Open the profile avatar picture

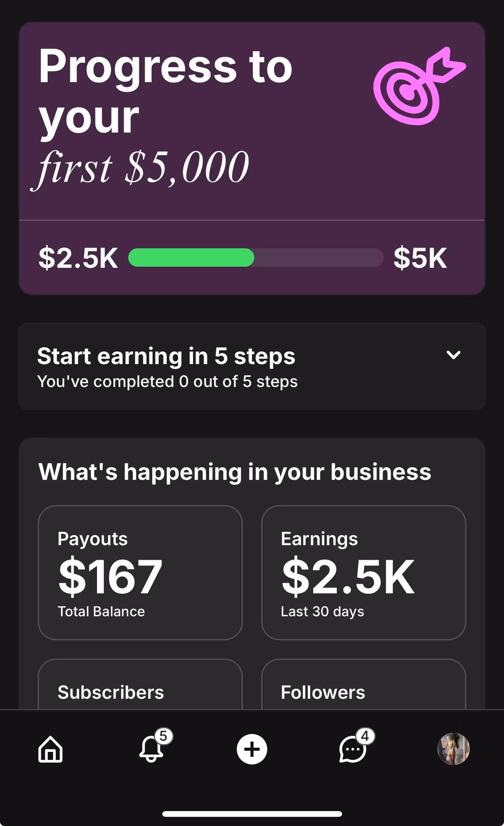(x=453, y=749)
